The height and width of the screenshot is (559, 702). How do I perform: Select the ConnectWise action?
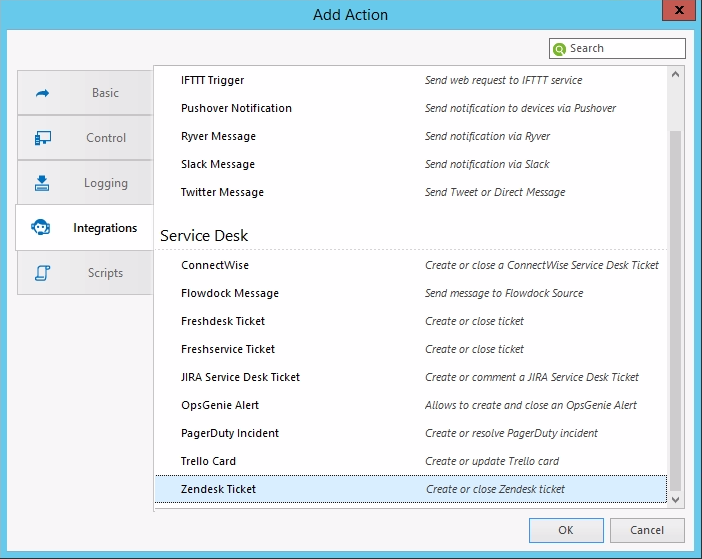pyautogui.click(x=411, y=265)
